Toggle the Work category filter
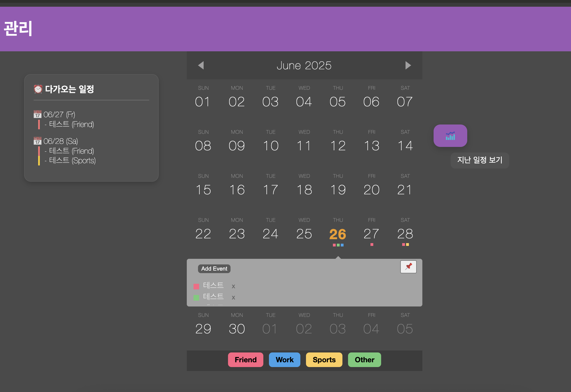Image resolution: width=571 pixels, height=392 pixels. 284,360
